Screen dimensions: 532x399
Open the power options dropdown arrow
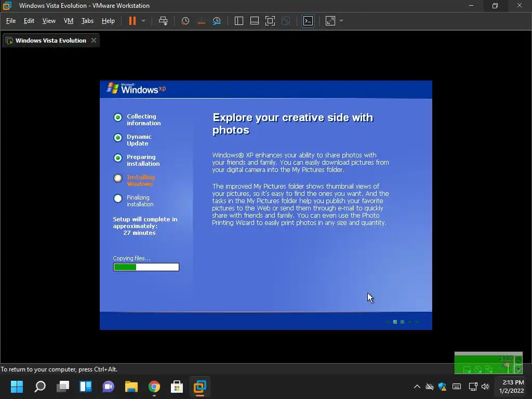point(143,21)
